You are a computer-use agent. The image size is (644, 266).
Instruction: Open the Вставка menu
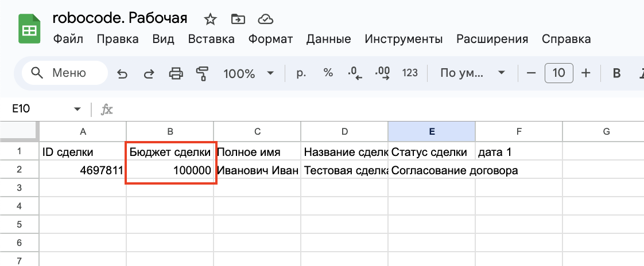point(211,40)
